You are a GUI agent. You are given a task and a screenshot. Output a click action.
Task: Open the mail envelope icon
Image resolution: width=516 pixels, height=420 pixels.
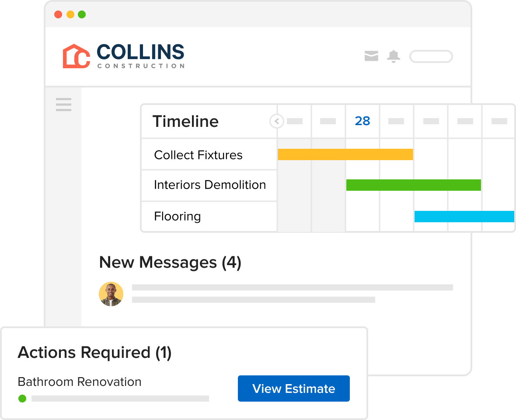pos(371,56)
